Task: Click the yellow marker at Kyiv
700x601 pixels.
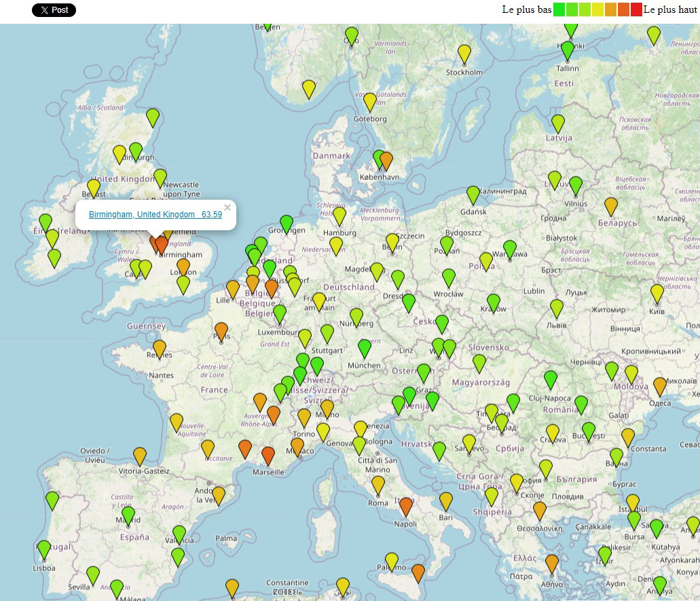Action: coord(657,293)
